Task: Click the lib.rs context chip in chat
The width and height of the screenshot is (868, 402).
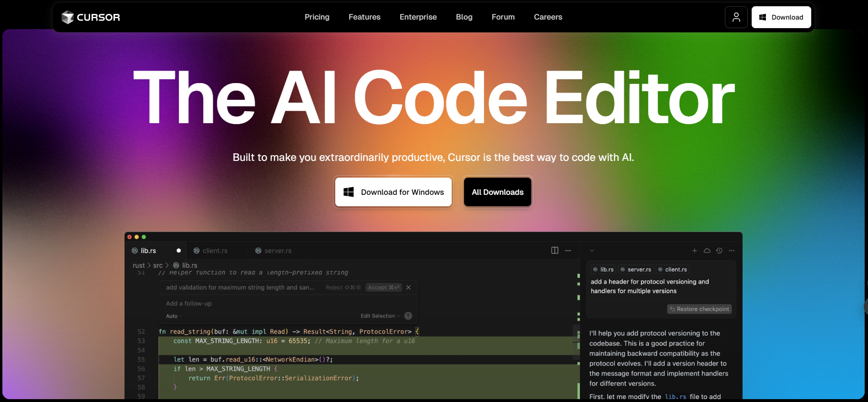Action: click(603, 269)
